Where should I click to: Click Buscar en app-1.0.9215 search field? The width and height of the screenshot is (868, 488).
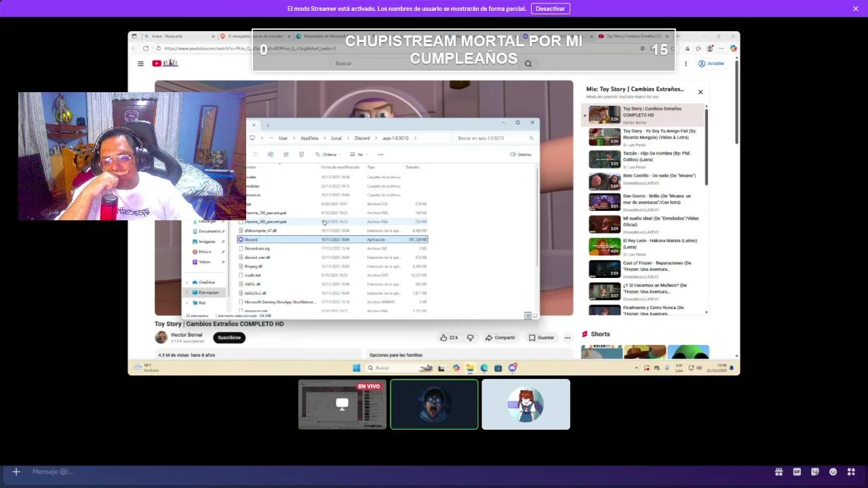[494, 138]
